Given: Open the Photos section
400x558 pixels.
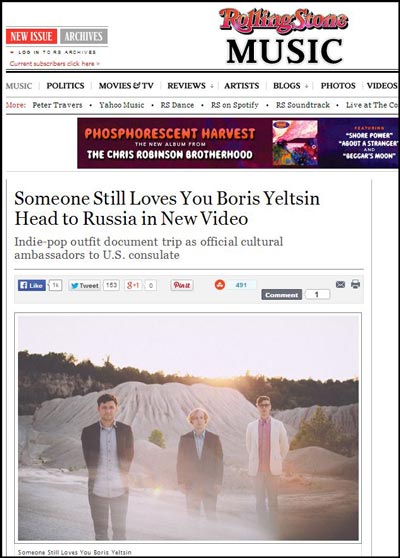Looking at the screenshot, I should click(x=338, y=86).
